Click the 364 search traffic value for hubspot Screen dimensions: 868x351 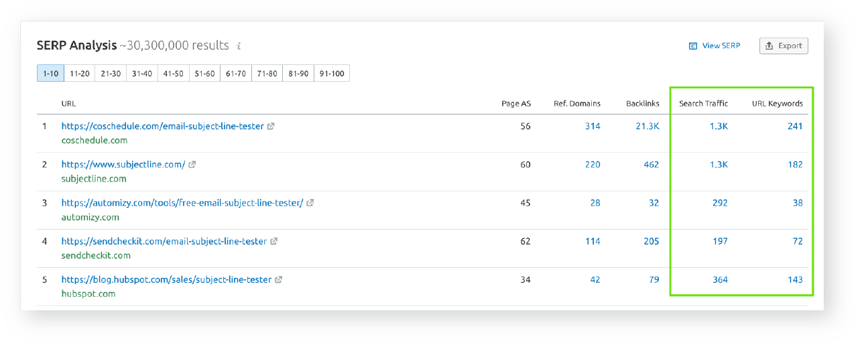coord(720,279)
